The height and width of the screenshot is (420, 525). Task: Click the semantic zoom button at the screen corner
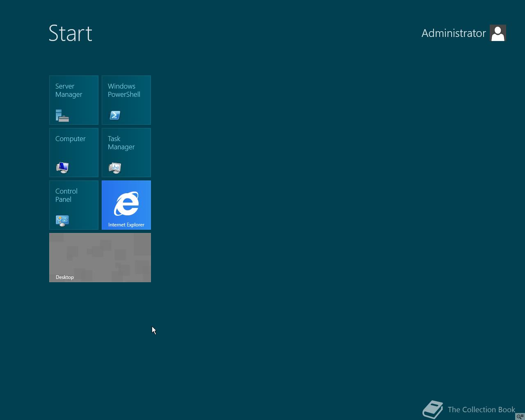520,416
